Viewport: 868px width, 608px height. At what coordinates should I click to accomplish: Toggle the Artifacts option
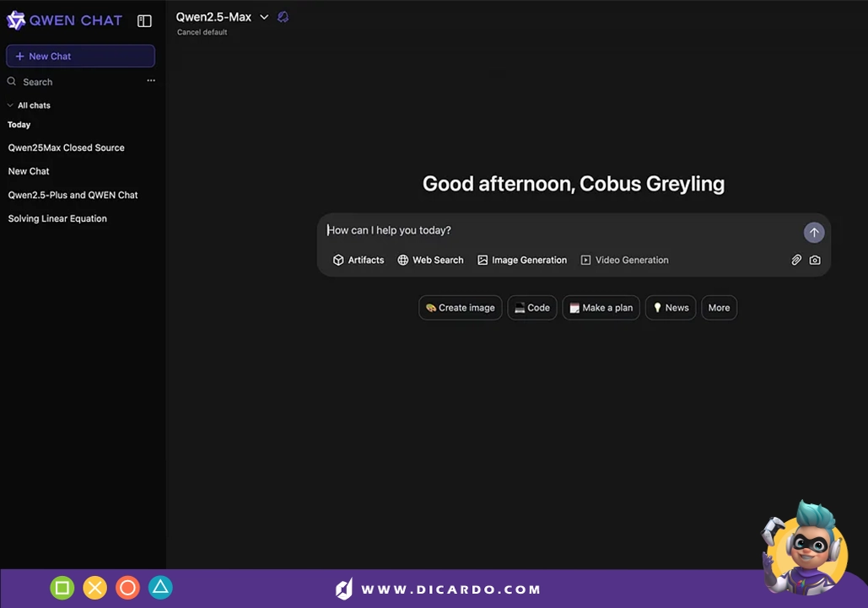(x=359, y=260)
